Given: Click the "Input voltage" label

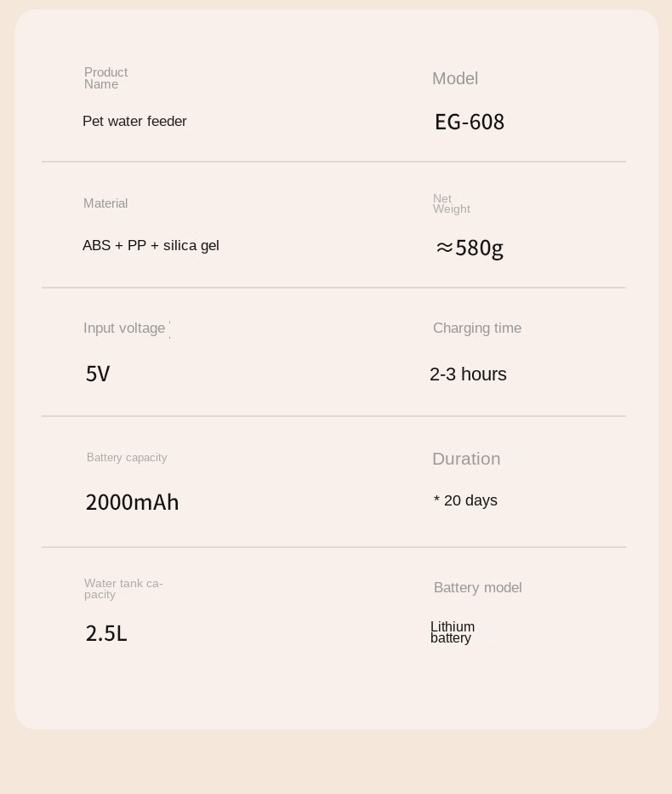Looking at the screenshot, I should point(124,328).
